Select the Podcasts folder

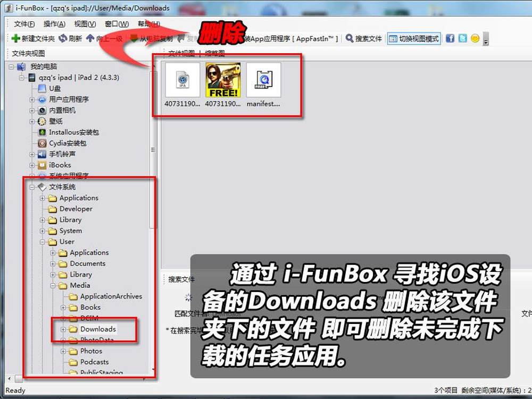(x=94, y=362)
